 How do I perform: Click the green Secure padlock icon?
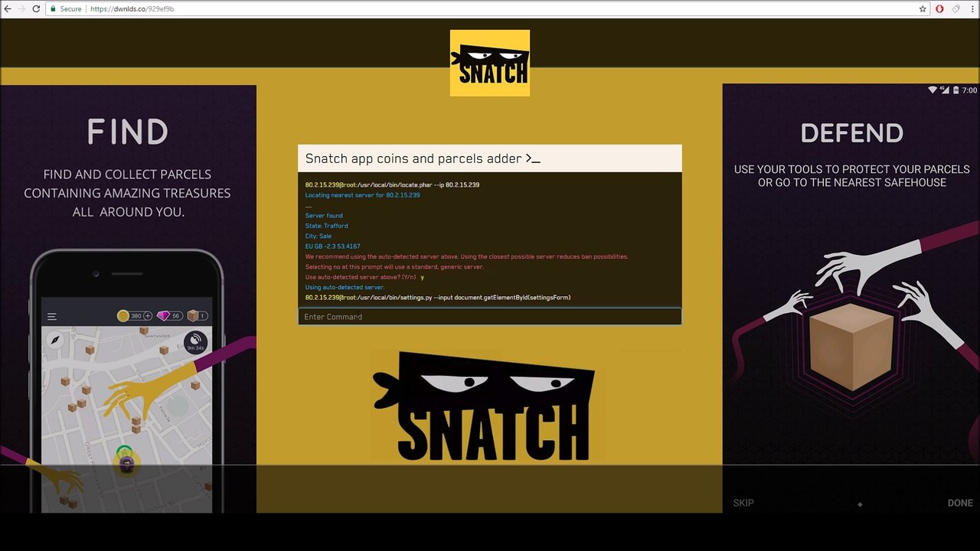click(54, 9)
